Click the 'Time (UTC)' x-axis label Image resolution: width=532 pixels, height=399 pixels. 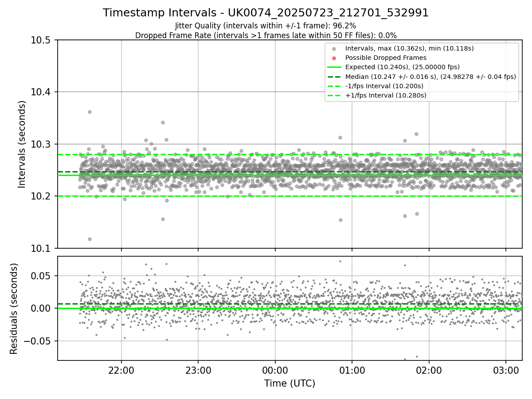[x=289, y=383]
